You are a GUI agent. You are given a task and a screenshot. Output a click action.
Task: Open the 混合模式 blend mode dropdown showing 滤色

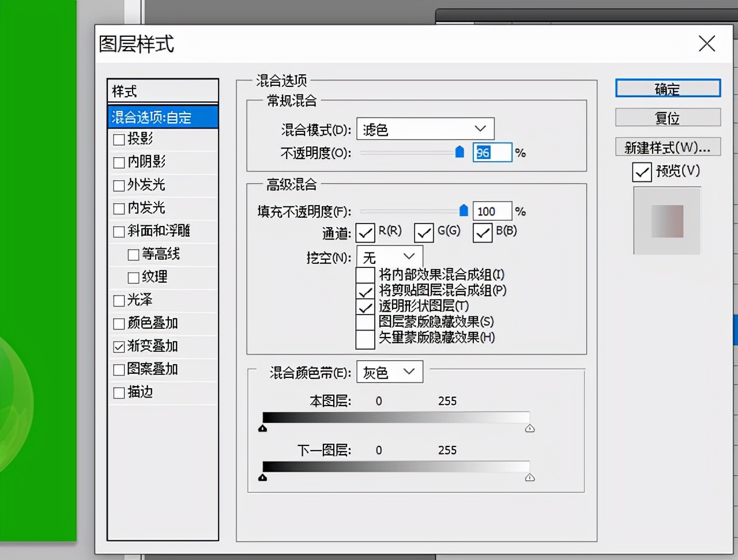425,128
